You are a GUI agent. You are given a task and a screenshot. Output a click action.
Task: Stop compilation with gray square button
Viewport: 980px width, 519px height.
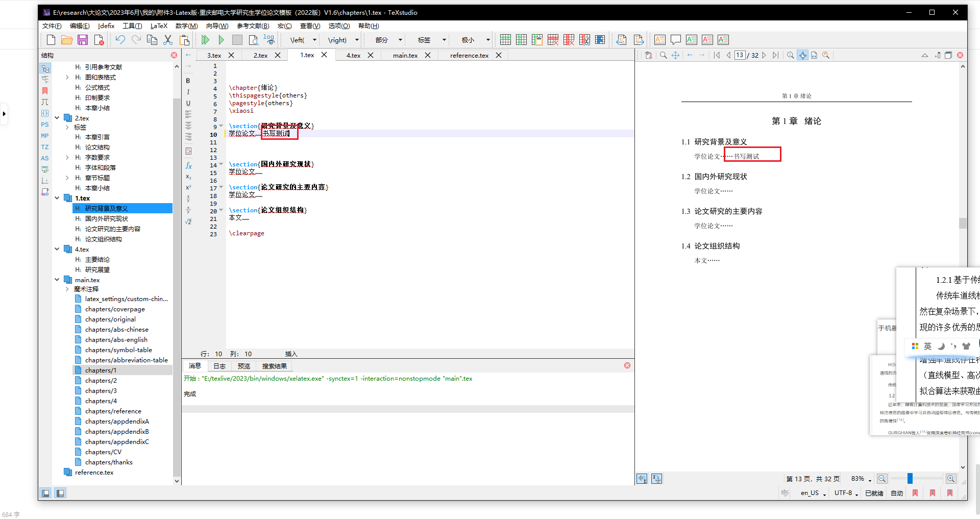237,40
